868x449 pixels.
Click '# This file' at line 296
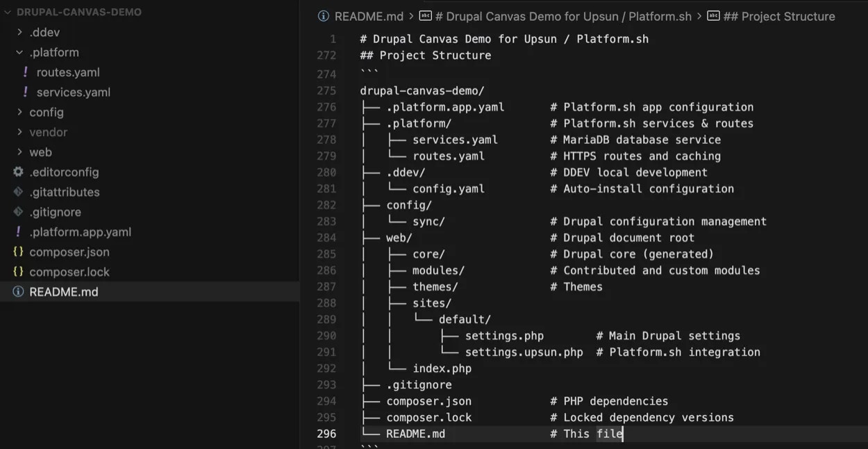(x=586, y=434)
